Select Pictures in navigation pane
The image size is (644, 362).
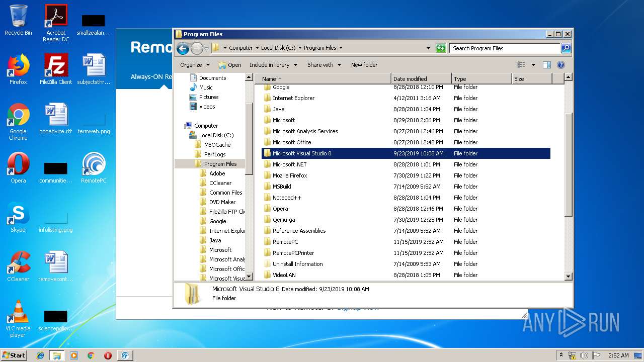(204, 97)
